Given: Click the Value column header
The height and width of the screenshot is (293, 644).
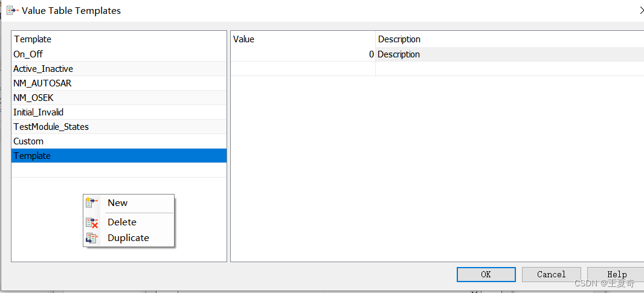Looking at the screenshot, I should coord(303,39).
